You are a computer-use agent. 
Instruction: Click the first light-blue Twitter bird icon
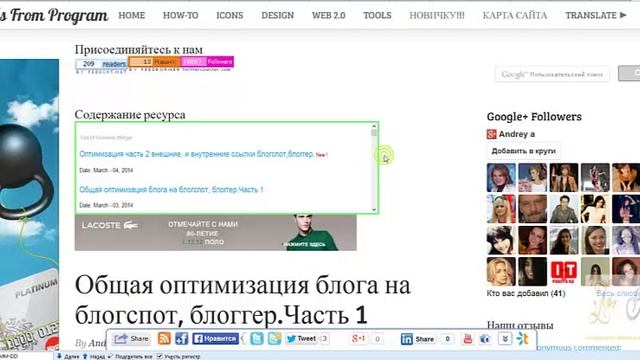257,338
